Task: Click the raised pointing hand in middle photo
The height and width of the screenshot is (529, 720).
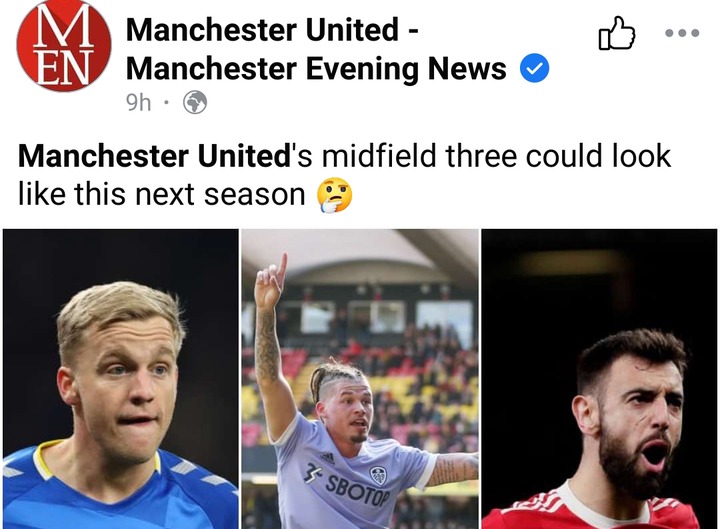Action: pyautogui.click(x=272, y=278)
